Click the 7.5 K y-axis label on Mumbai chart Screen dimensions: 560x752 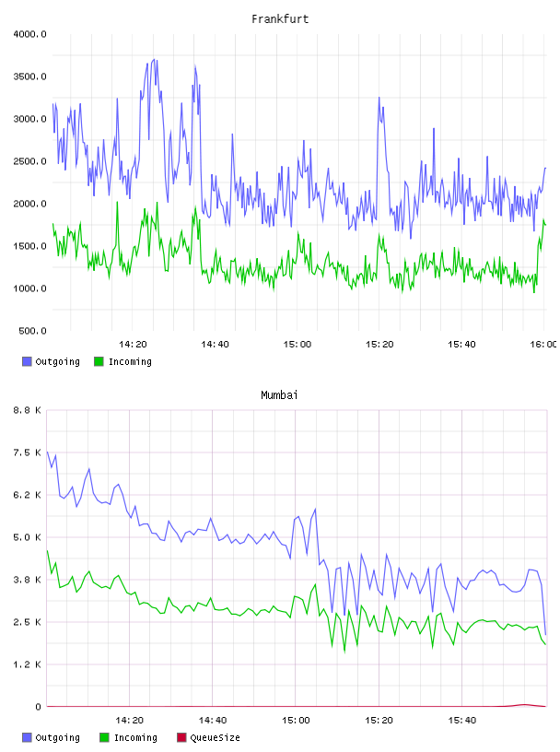(x=28, y=452)
